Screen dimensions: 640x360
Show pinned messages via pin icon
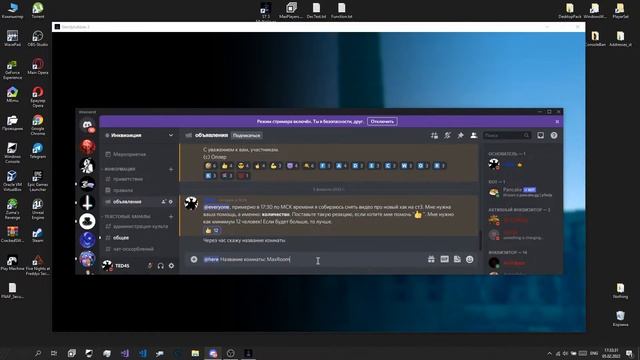coord(460,136)
